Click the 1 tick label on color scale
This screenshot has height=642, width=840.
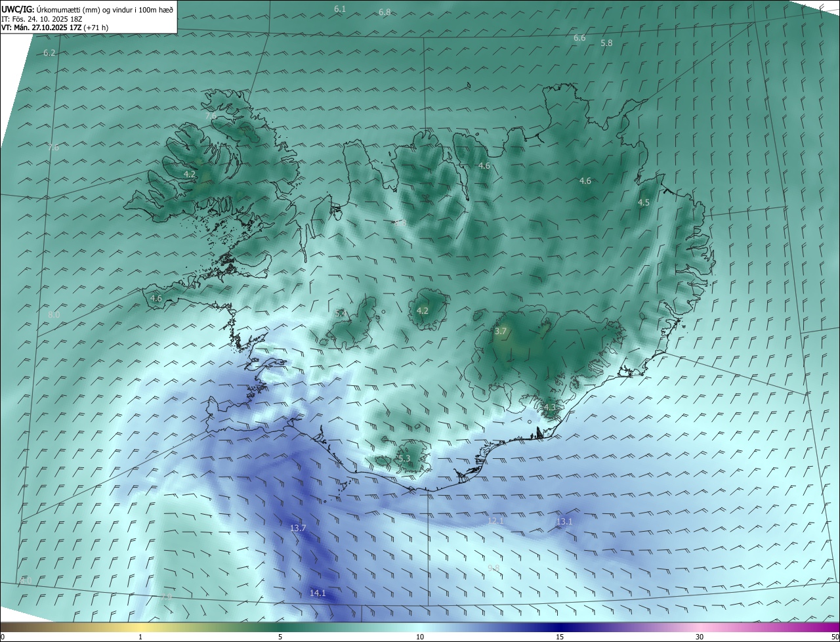click(x=140, y=637)
